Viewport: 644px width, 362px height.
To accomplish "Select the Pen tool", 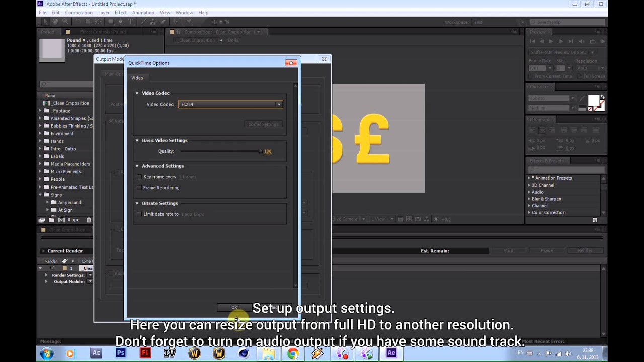I will (x=121, y=22).
